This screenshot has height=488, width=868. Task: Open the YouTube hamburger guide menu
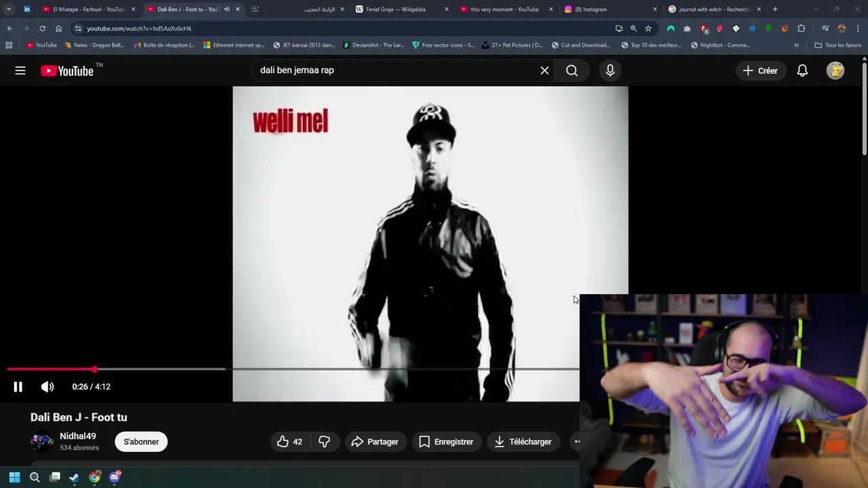pos(20,70)
